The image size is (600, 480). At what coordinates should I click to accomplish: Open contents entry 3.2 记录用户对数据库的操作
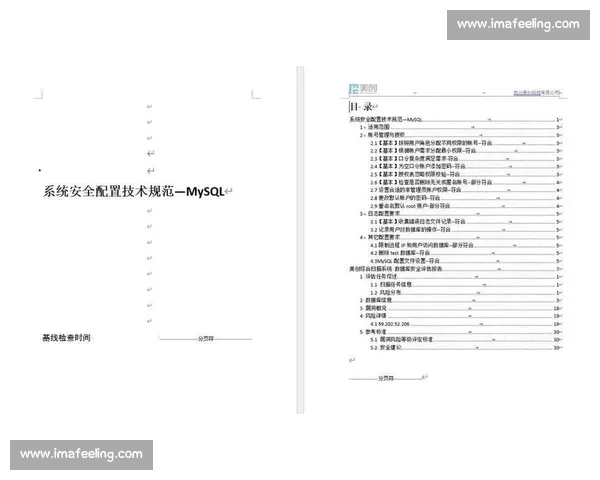465,230
